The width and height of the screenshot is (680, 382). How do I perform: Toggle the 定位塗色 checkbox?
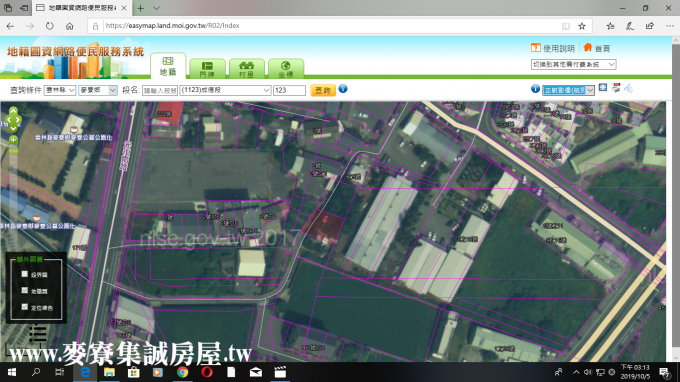tap(25, 307)
